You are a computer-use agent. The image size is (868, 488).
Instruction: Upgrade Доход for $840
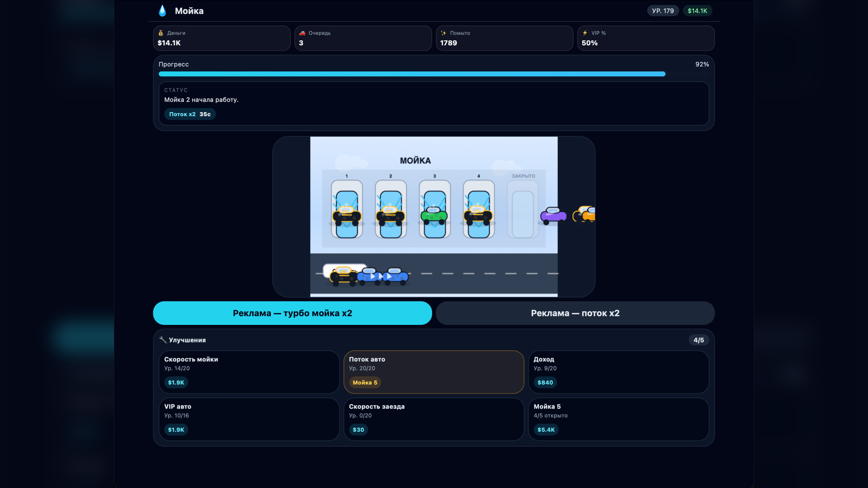click(545, 383)
